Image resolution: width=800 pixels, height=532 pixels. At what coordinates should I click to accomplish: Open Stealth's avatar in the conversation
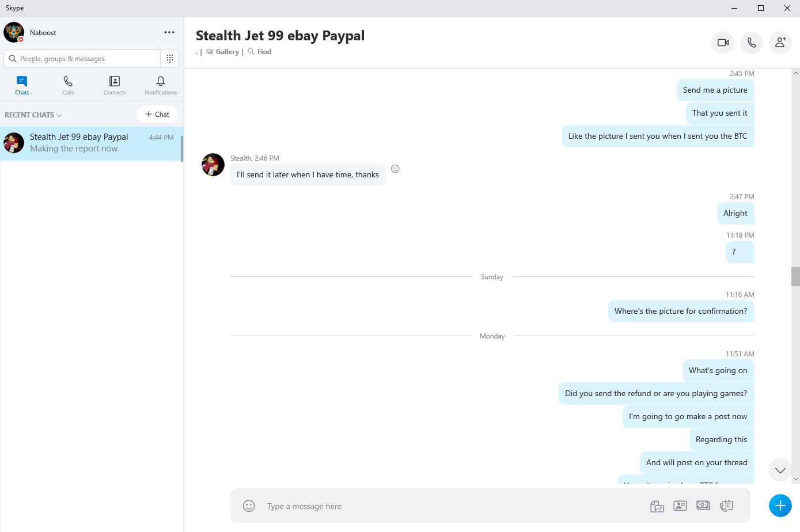(213, 165)
